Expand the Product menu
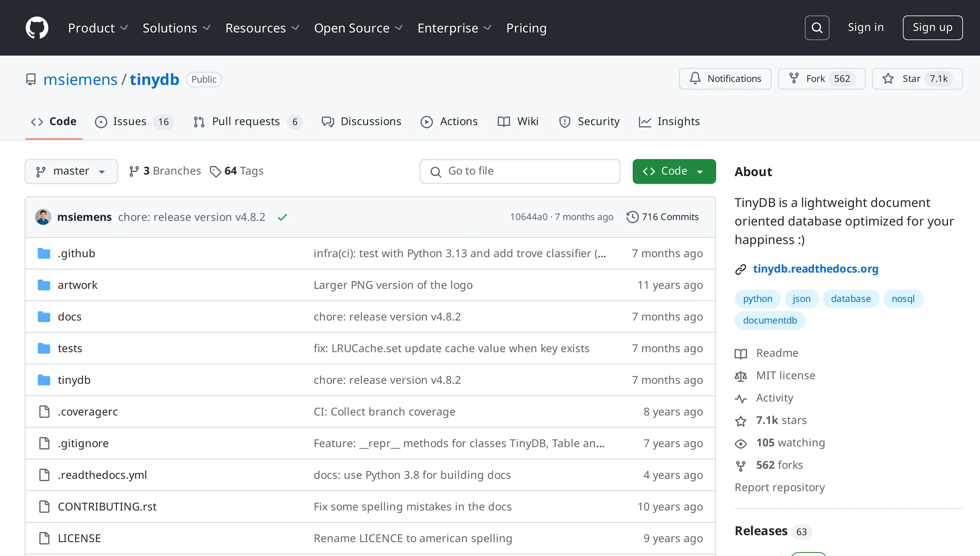The image size is (980, 556). pyautogui.click(x=97, y=27)
